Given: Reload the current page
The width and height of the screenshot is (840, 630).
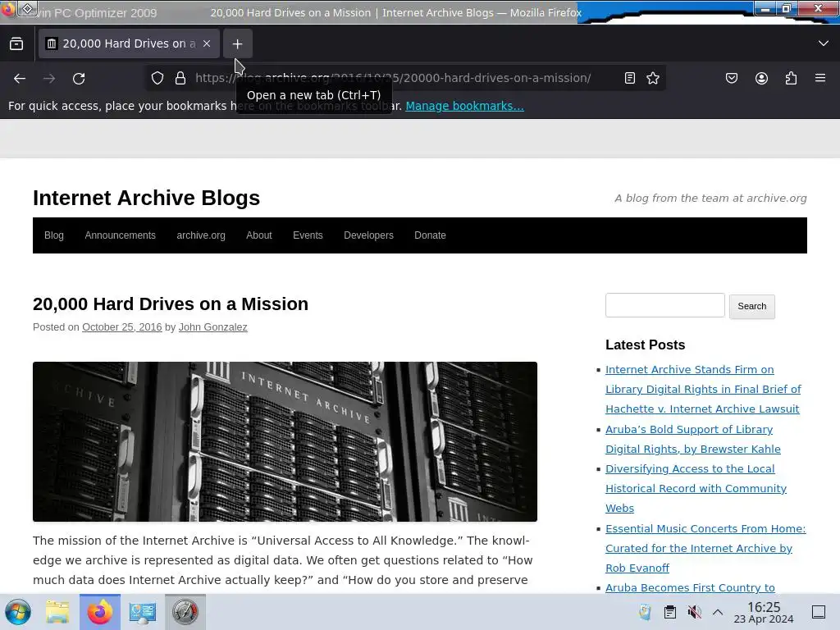Looking at the screenshot, I should pos(79,78).
